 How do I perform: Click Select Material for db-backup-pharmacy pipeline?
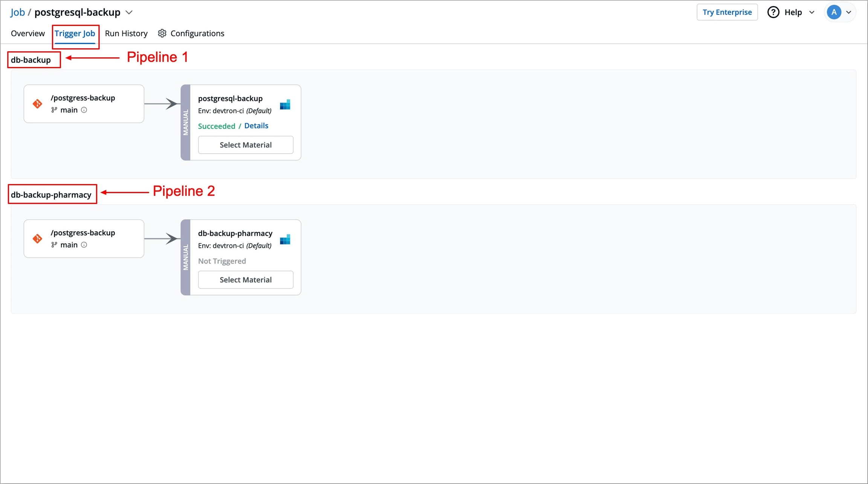coord(246,280)
